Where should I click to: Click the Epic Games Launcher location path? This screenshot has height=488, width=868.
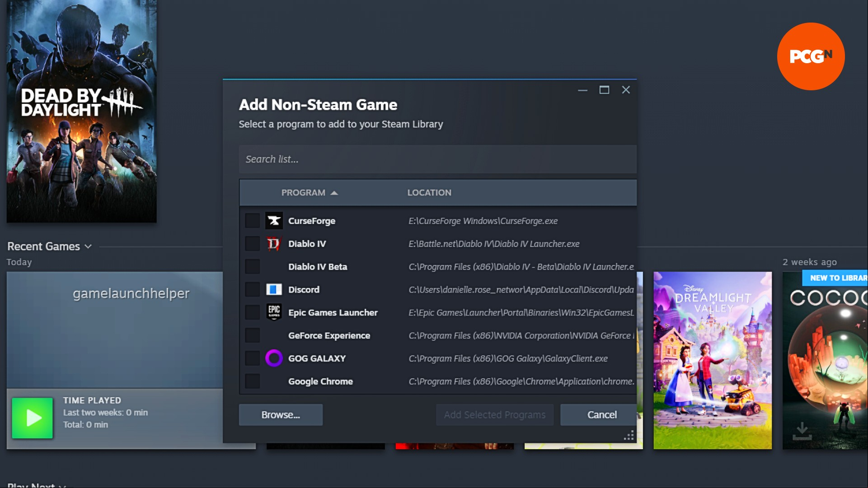point(521,312)
